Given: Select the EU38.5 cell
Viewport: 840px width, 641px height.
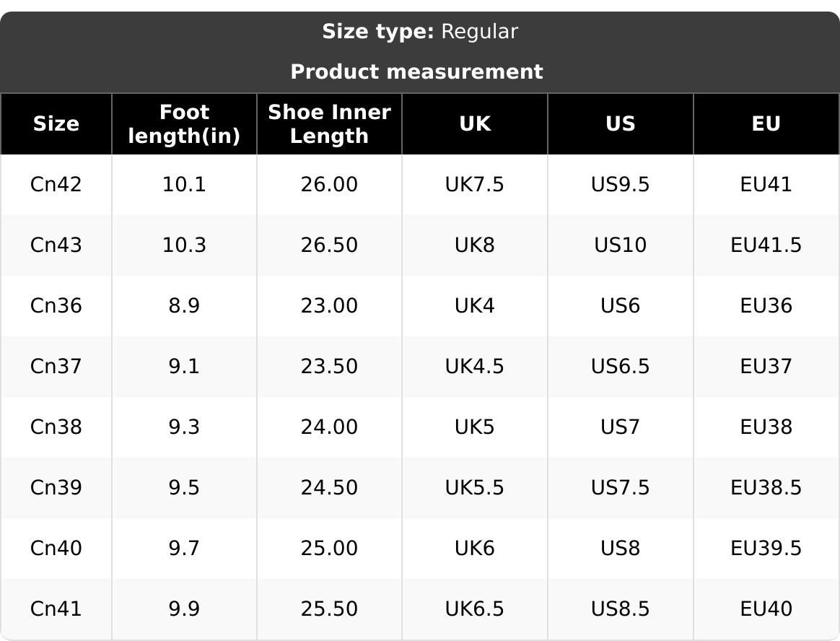Looking at the screenshot, I should [x=766, y=487].
